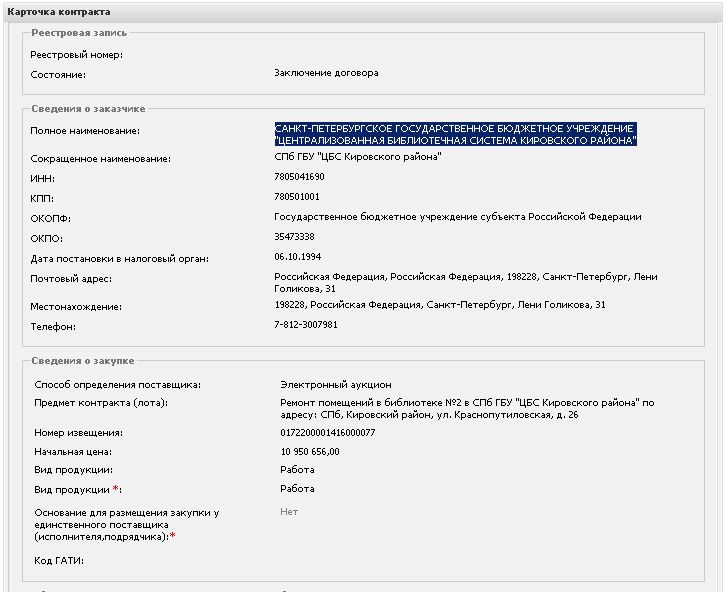The image size is (724, 592).
Task: Click the phone number 7-812-3007981
Action: click(306, 325)
